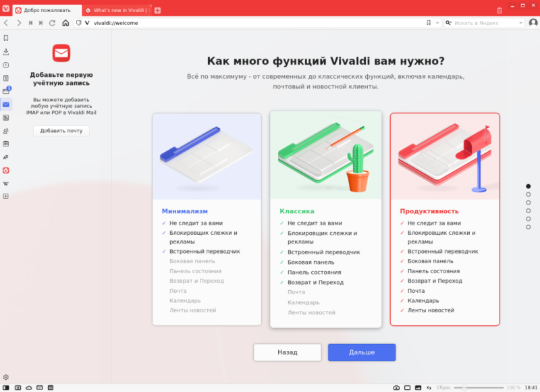
Task: Open the search engine selector magnifier icon
Action: click(448, 23)
